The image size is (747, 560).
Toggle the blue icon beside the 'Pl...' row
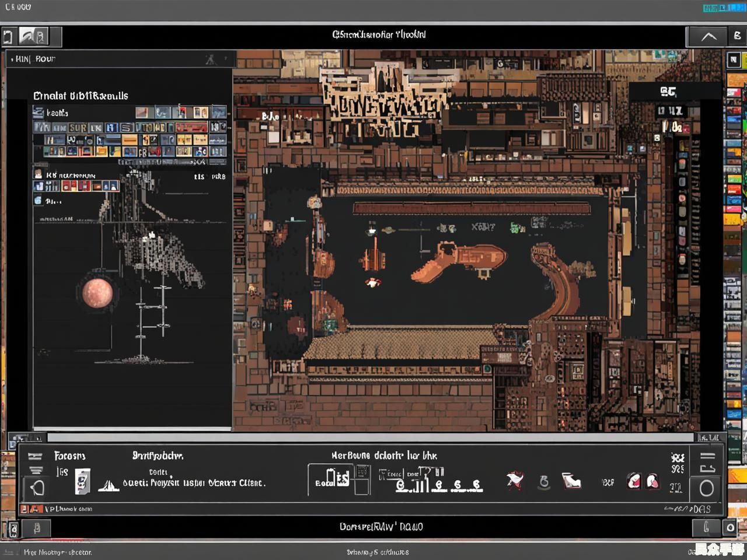pos(38,201)
